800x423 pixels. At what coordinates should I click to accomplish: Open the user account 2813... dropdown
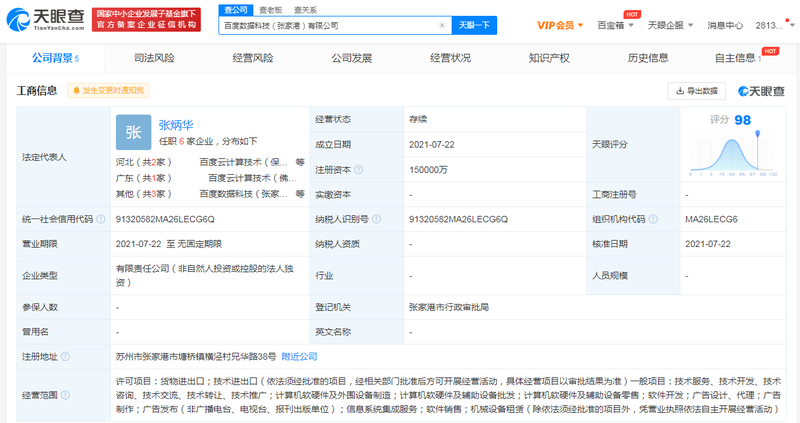point(774,25)
